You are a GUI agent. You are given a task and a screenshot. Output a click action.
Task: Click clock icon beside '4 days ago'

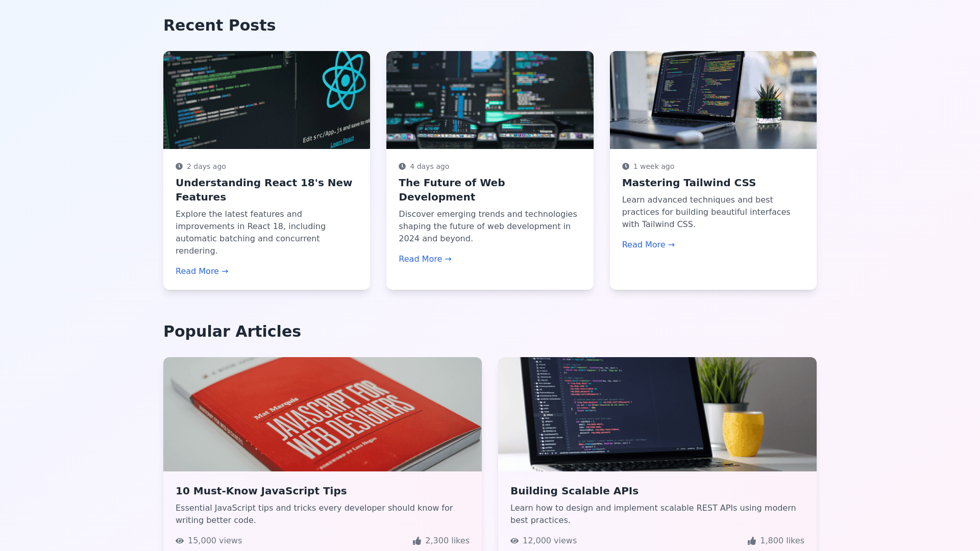coord(402,166)
